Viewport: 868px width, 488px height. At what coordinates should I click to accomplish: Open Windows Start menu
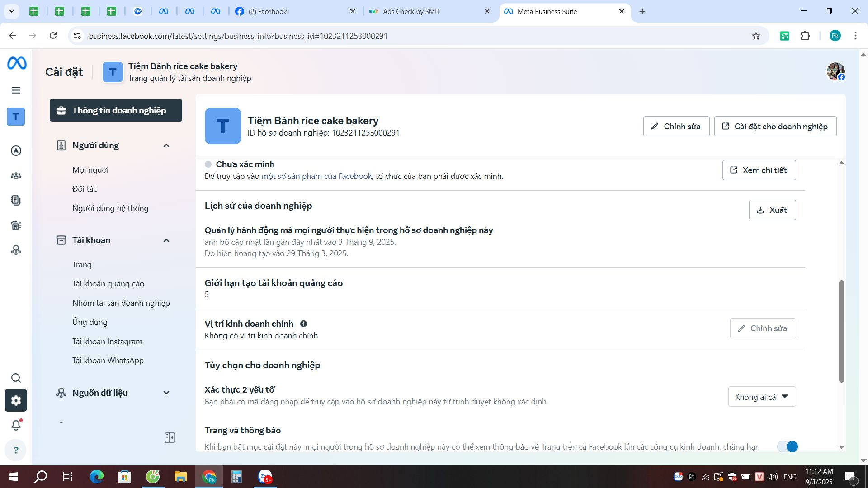coord(13,477)
